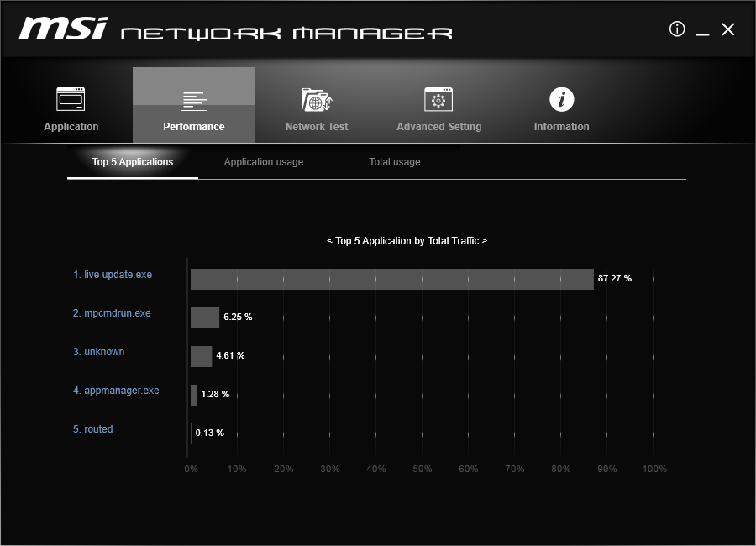Click the 1.28 % value label
This screenshot has height=546, width=756.
(215, 394)
